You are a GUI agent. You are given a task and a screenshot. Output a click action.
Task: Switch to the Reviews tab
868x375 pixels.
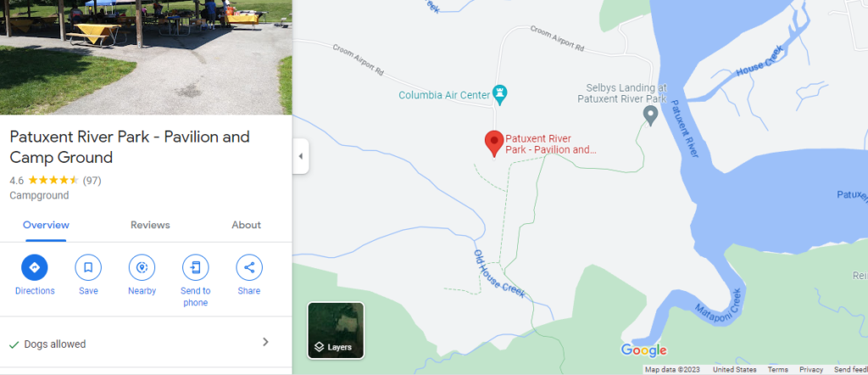pyautogui.click(x=150, y=225)
